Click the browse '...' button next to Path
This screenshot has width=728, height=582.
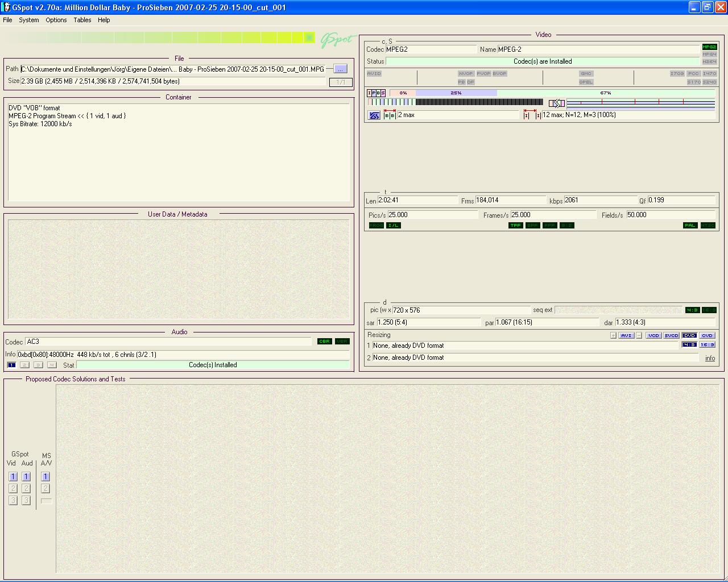click(x=340, y=69)
